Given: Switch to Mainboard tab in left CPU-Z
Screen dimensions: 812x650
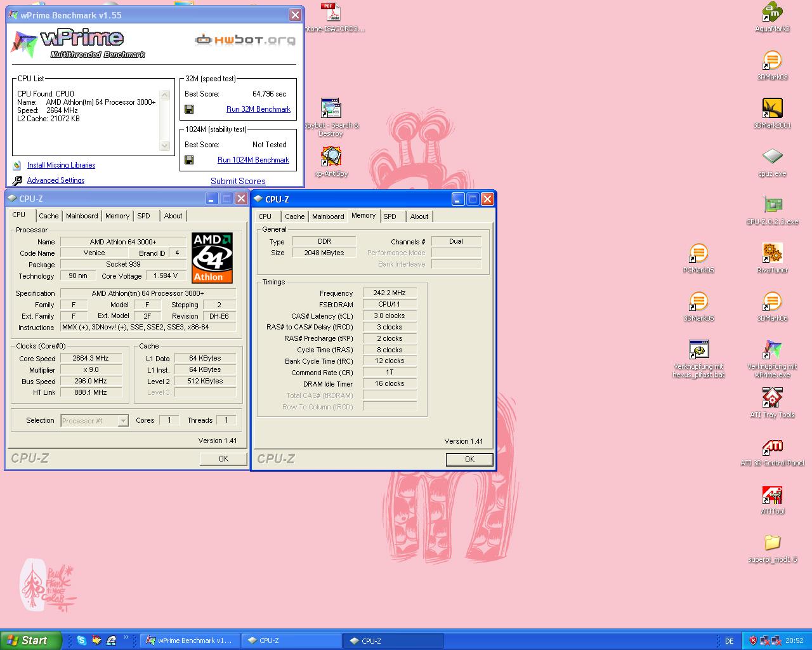Looking at the screenshot, I should point(82,216).
